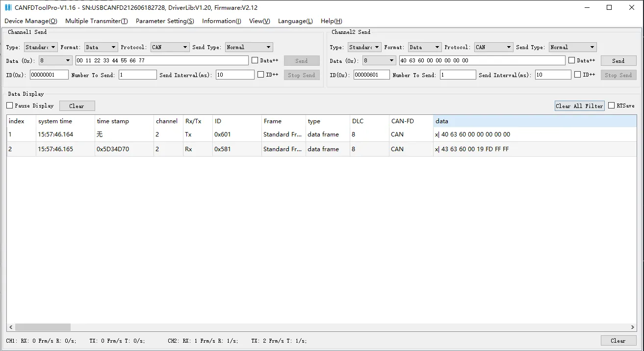
Task: Click horizontal scrollbar thumb in data table
Action: (x=43, y=327)
